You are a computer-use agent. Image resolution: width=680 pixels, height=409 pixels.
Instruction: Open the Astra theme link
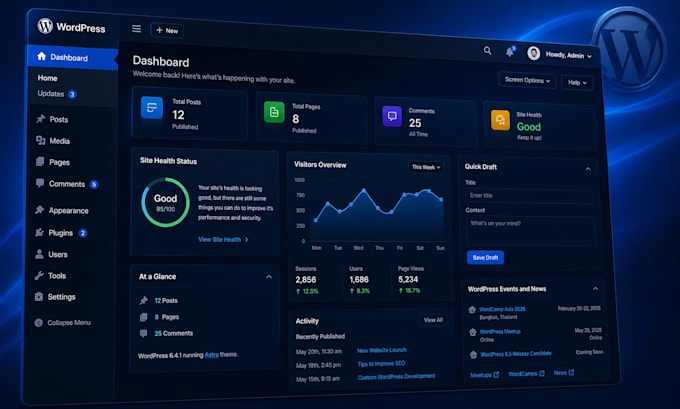coord(212,355)
